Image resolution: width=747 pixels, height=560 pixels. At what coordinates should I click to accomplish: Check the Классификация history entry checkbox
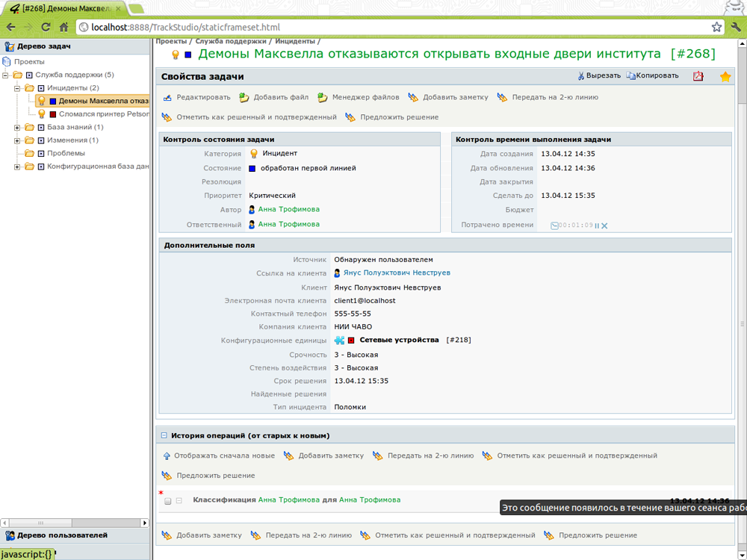(x=167, y=501)
